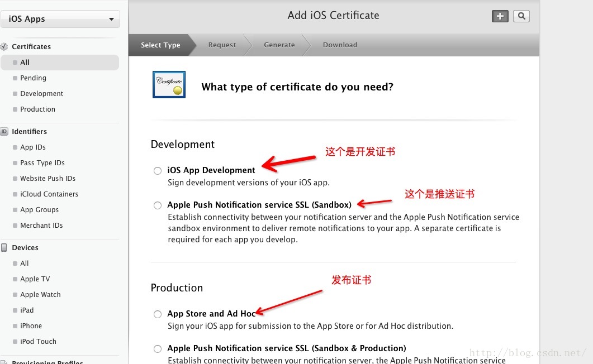Screen dimensions: 593x364
Task: Go to the Generate step
Action: [279, 45]
